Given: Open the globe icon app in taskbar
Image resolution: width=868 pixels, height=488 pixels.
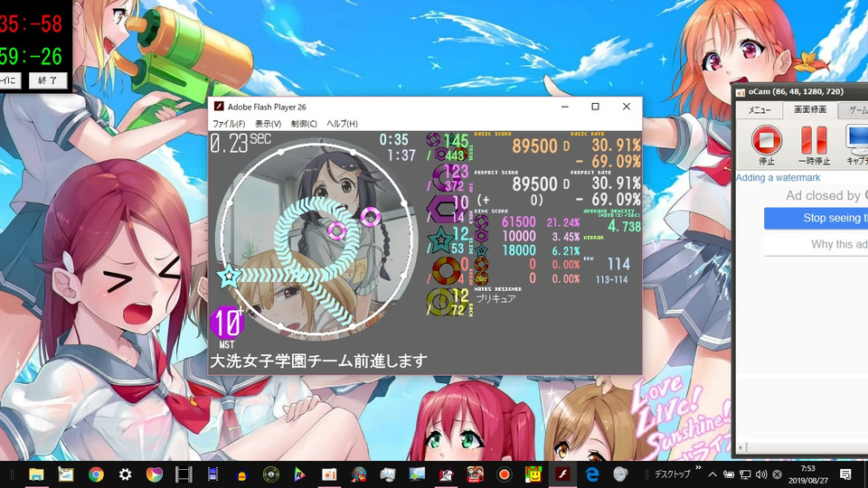Looking at the screenshot, I should [x=358, y=474].
